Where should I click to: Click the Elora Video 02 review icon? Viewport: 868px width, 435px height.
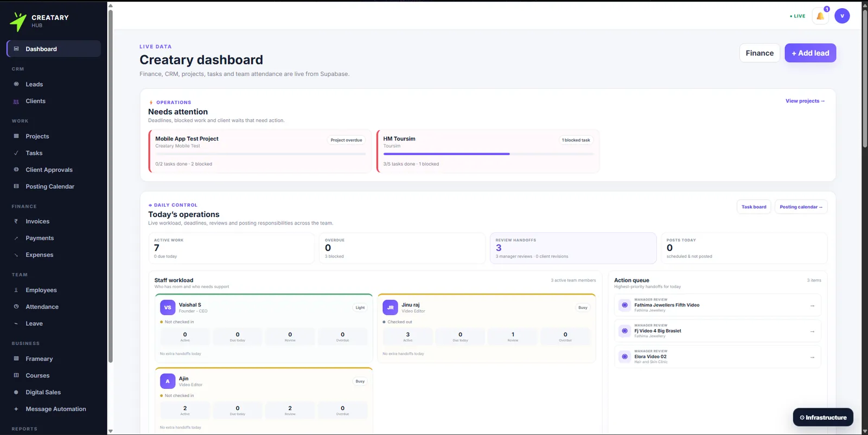coord(624,357)
